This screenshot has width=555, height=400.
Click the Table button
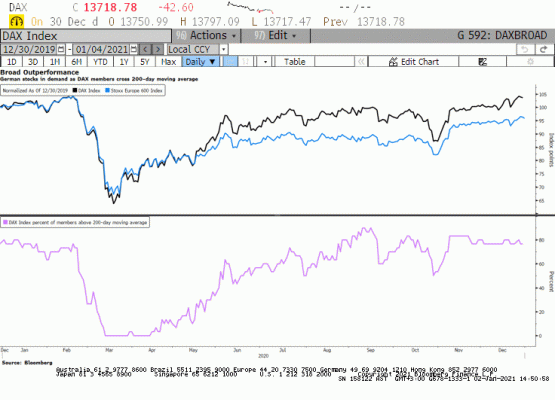[294, 62]
